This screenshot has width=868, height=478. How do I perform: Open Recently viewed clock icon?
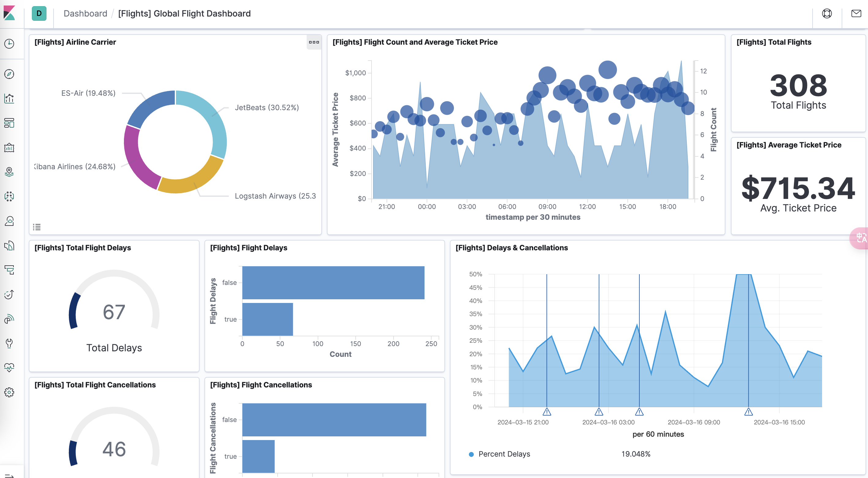point(9,43)
